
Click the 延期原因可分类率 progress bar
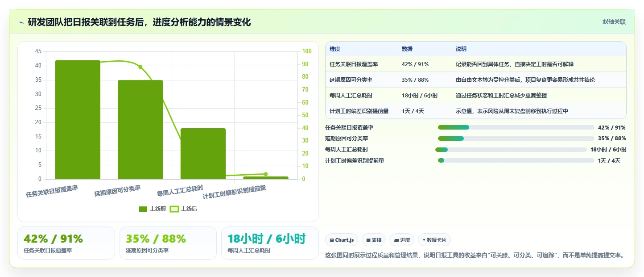[516, 138]
